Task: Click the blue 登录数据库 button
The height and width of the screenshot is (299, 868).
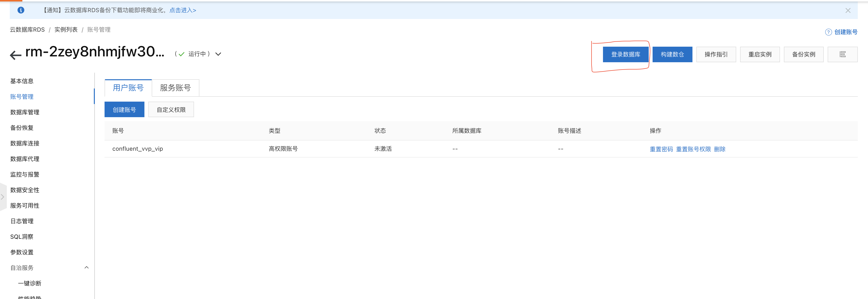Action: tap(625, 54)
